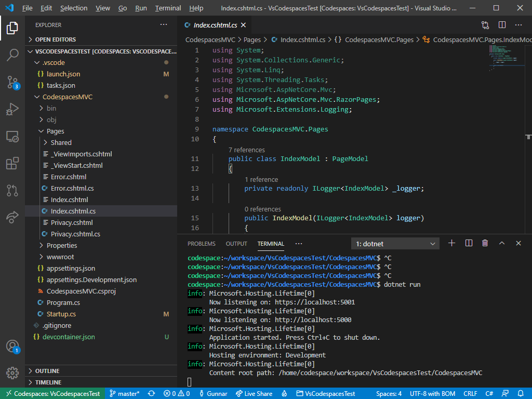Open the Remote Explorer view
The image size is (532, 399).
pos(12,136)
